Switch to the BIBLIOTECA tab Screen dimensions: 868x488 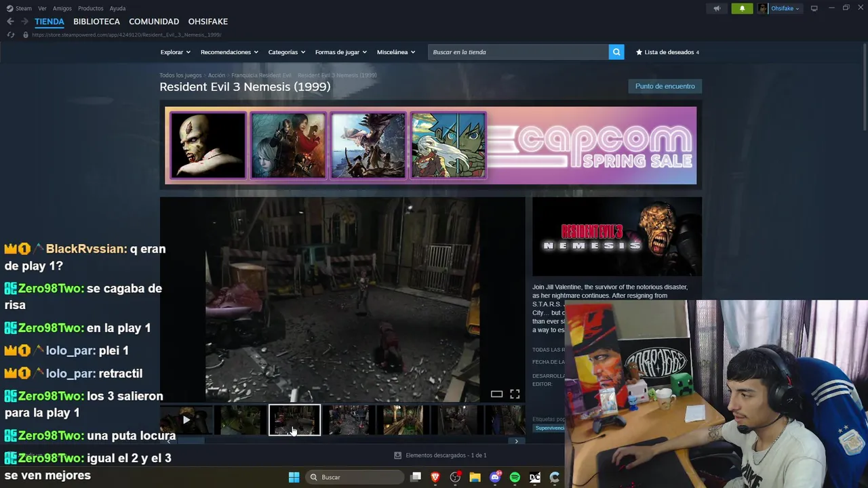[96, 22]
